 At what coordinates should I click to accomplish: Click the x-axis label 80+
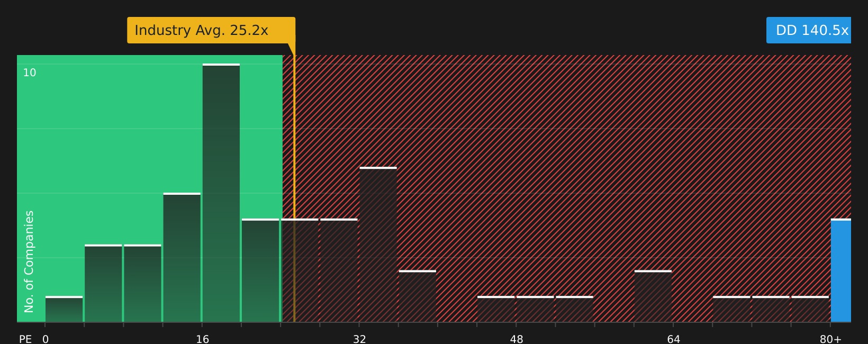point(830,339)
